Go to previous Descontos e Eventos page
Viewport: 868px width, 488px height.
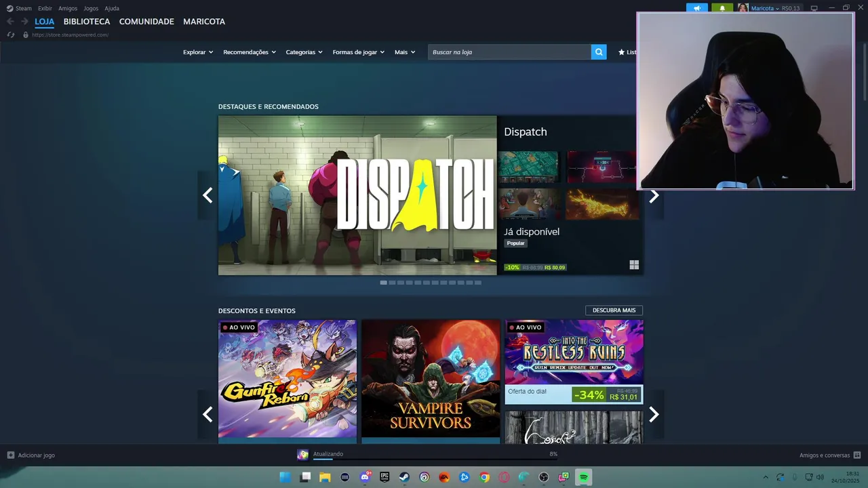[x=208, y=414]
